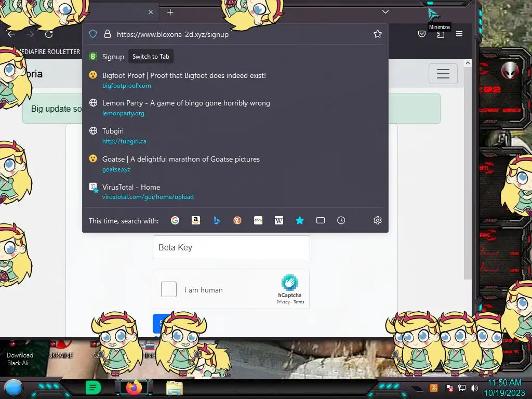This screenshot has height=399, width=532.
Task: Expand the list all tabs chevron
Action: (x=385, y=12)
